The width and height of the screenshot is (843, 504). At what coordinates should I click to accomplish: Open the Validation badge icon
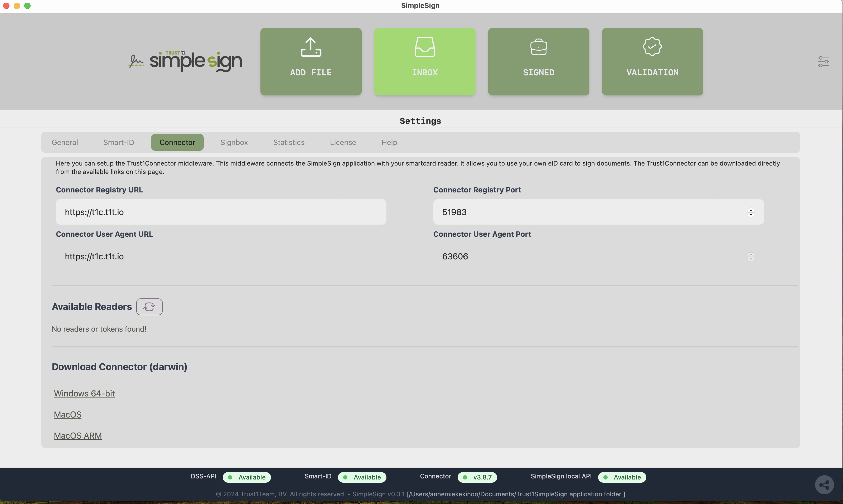pyautogui.click(x=652, y=47)
